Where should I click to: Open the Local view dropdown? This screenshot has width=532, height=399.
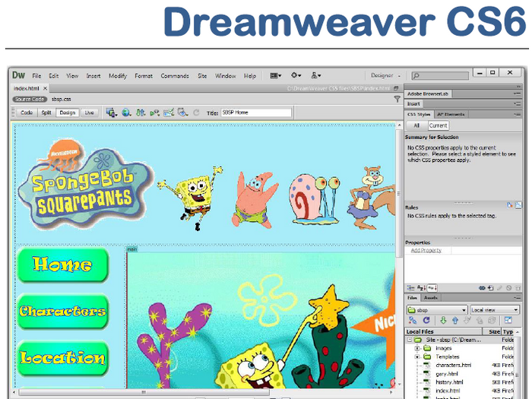(x=495, y=310)
